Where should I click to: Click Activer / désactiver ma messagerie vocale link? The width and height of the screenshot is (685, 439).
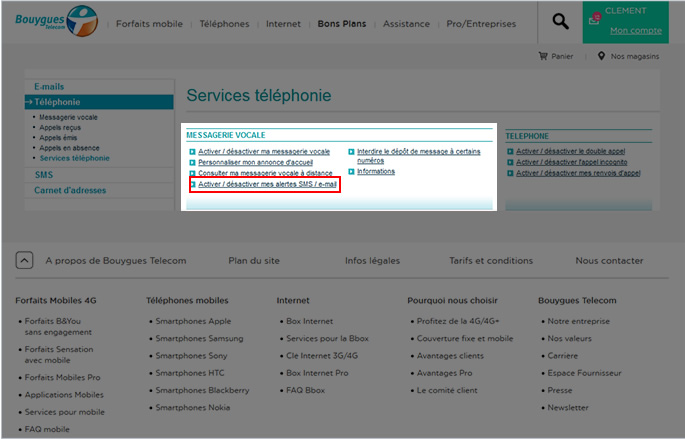[x=264, y=152]
